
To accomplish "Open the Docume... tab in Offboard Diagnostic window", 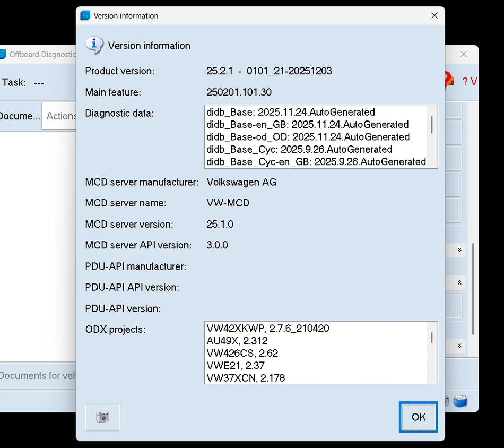I will (x=20, y=116).
